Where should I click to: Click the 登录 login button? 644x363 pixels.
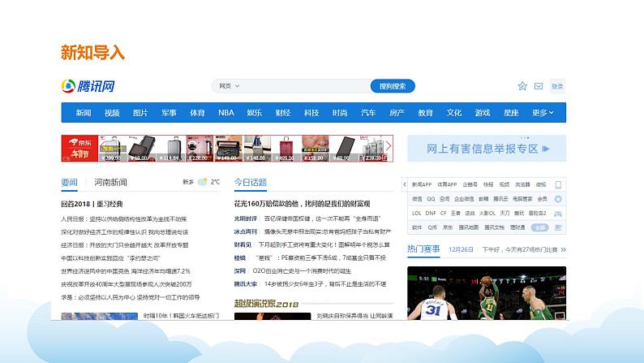point(557,86)
